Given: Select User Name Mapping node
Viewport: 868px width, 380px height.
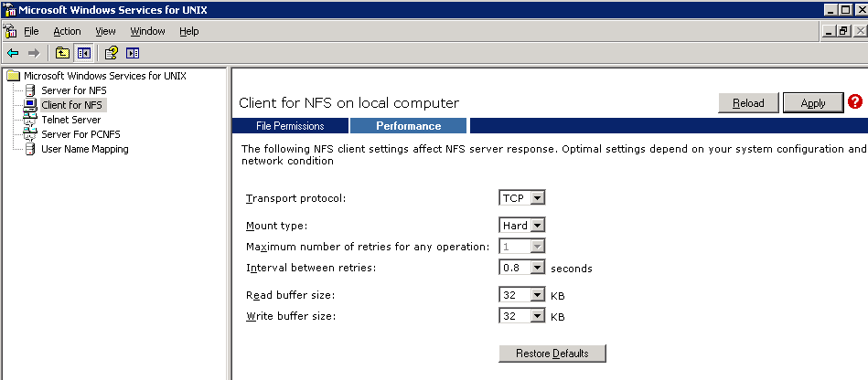Looking at the screenshot, I should [85, 149].
